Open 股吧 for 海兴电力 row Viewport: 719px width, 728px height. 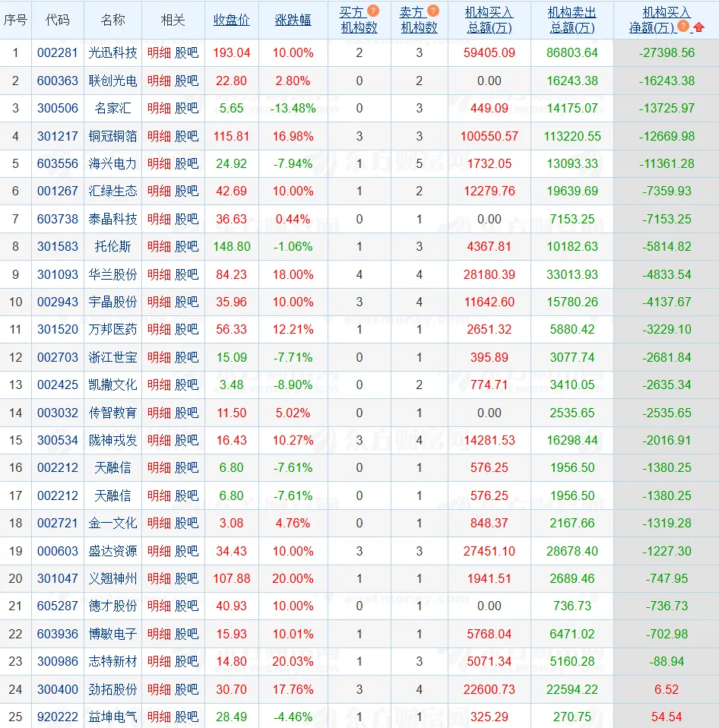point(187,163)
